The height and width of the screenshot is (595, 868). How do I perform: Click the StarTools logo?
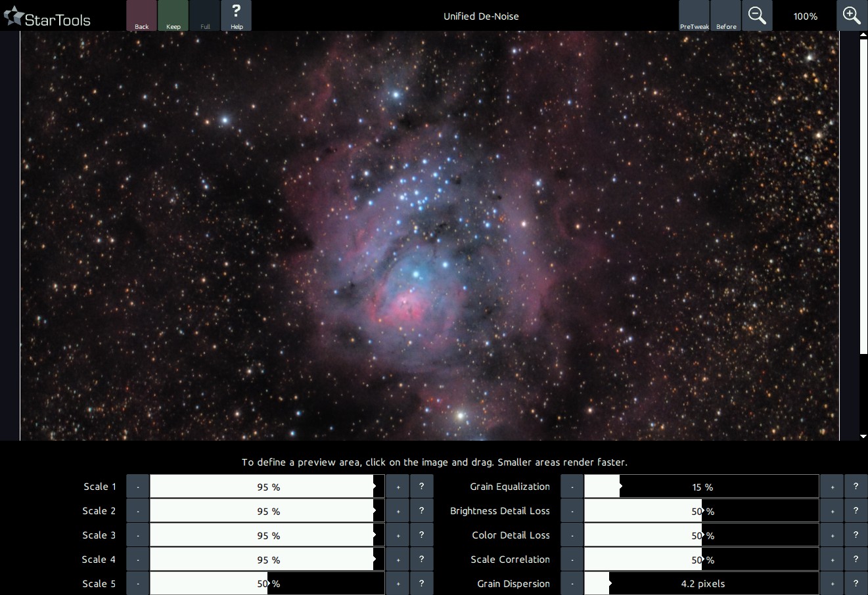47,18
